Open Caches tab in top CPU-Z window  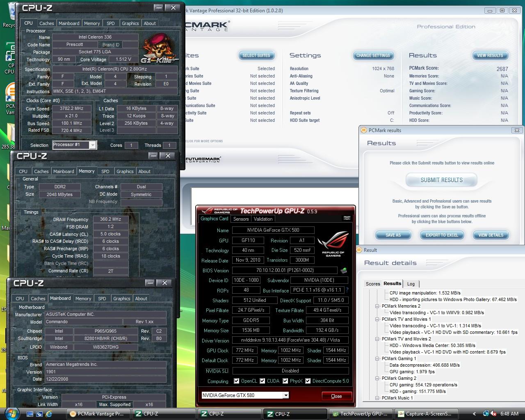[x=46, y=23]
